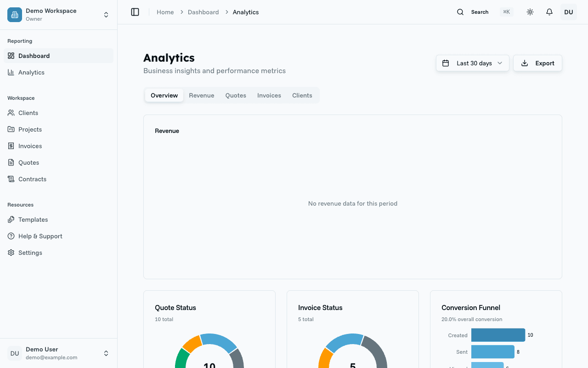Click the Analytics bar chart icon
Image resolution: width=588 pixels, height=368 pixels.
[11, 72]
